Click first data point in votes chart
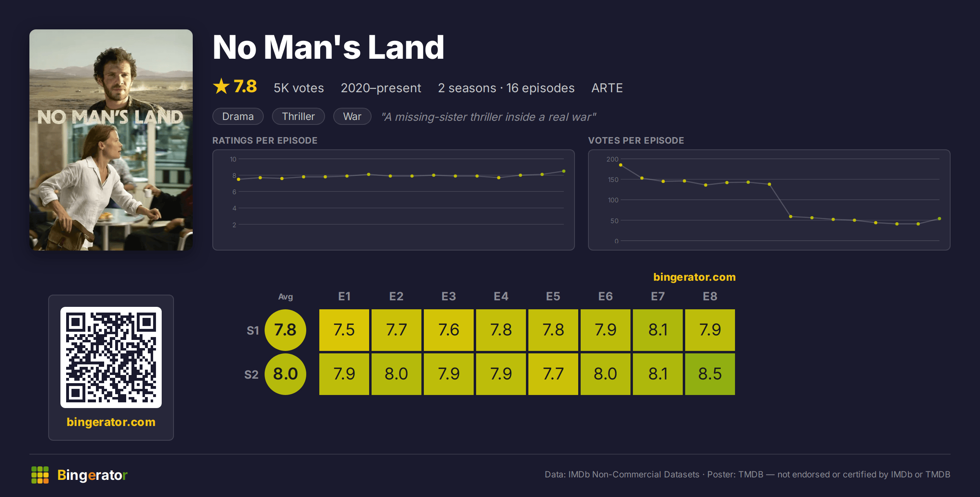The width and height of the screenshot is (980, 497). click(621, 165)
